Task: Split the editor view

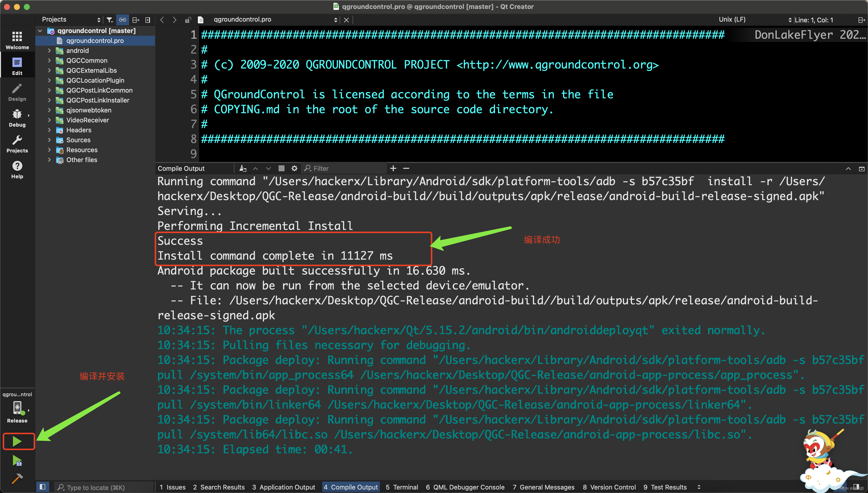Action: 862,20
